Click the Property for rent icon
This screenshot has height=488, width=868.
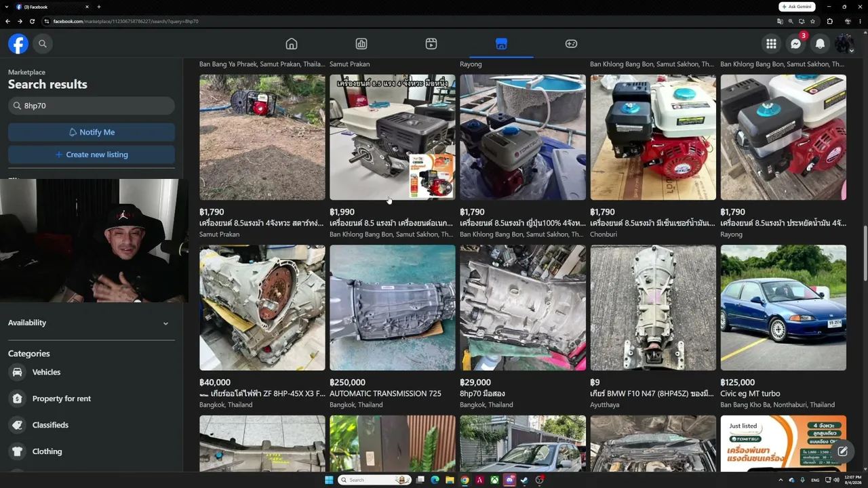[x=17, y=399]
